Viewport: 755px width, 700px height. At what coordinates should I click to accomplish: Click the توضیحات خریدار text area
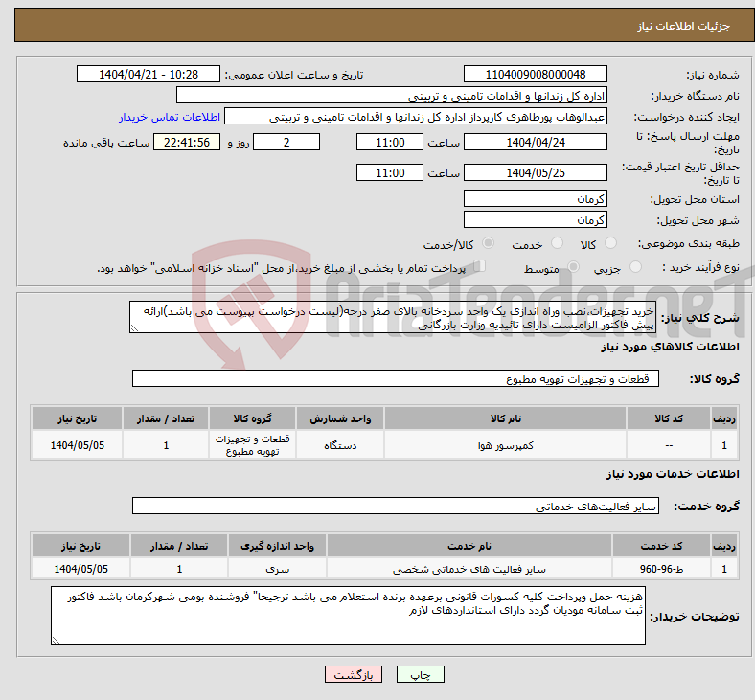[x=348, y=616]
